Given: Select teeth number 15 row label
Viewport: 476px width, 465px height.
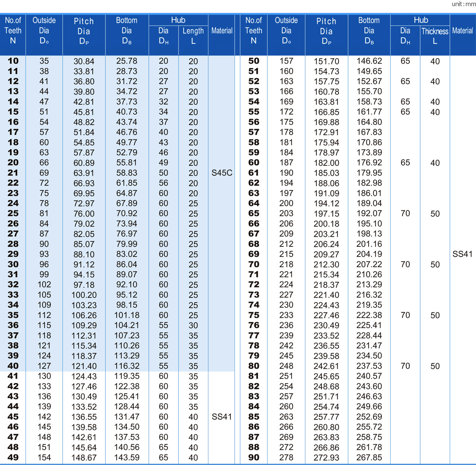Looking at the screenshot, I should (x=13, y=112).
